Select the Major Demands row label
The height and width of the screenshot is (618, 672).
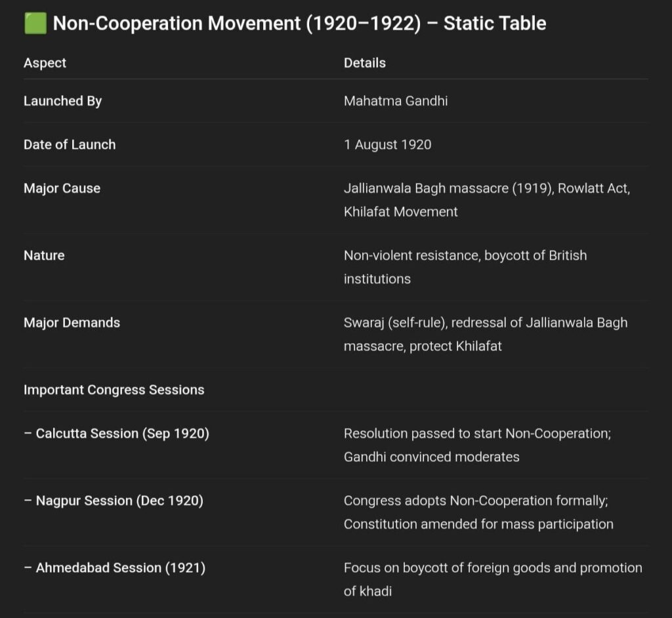coord(72,322)
